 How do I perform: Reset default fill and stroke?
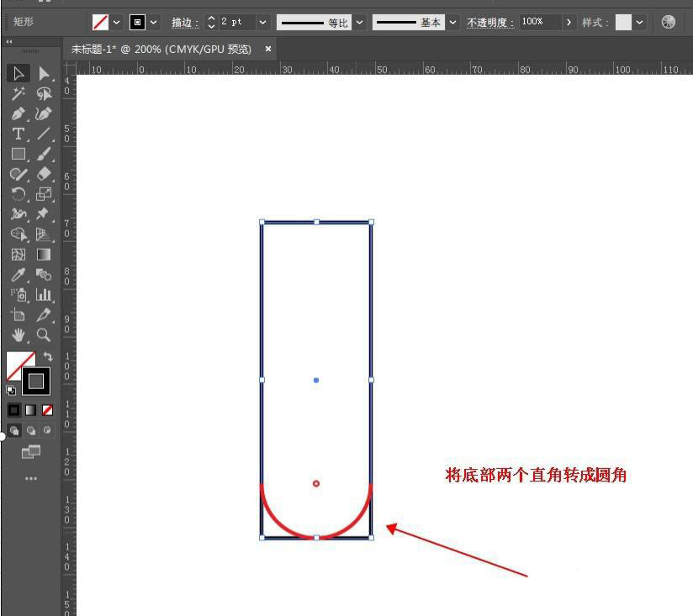(x=11, y=390)
